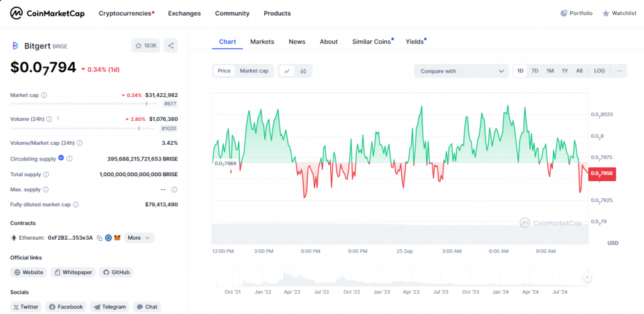The image size is (644, 314).
Task: Expand Volume (24h) chevron arrow
Action: tap(58, 119)
